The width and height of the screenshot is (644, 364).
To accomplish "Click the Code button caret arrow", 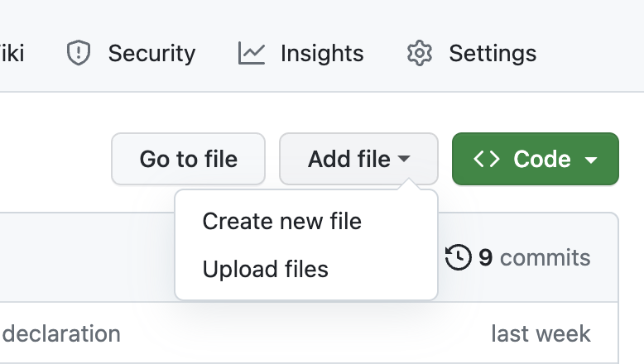I will (x=591, y=160).
